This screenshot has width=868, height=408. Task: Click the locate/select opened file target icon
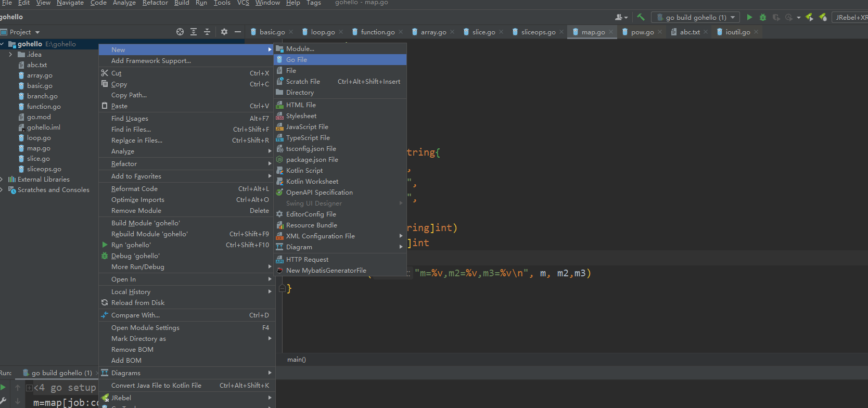click(180, 32)
